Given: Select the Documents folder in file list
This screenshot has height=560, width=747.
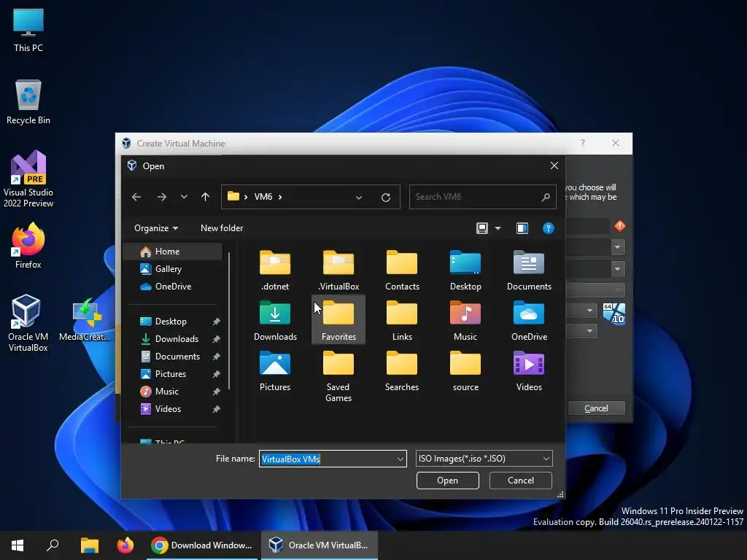Looking at the screenshot, I should pos(529,270).
